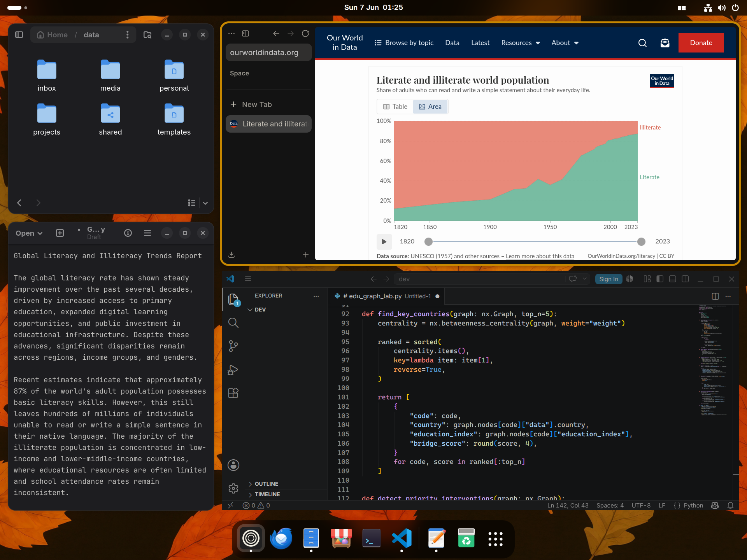Toggle the Files sidebar
This screenshot has height=560, width=747.
coord(19,35)
